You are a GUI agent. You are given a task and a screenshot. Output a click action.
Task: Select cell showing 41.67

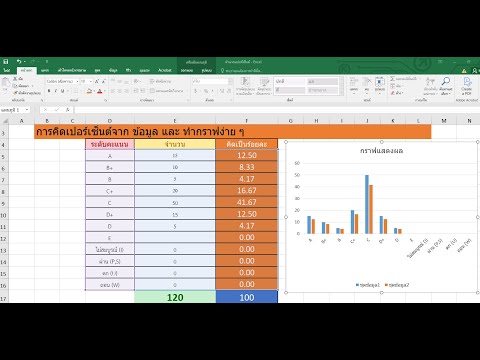point(247,202)
